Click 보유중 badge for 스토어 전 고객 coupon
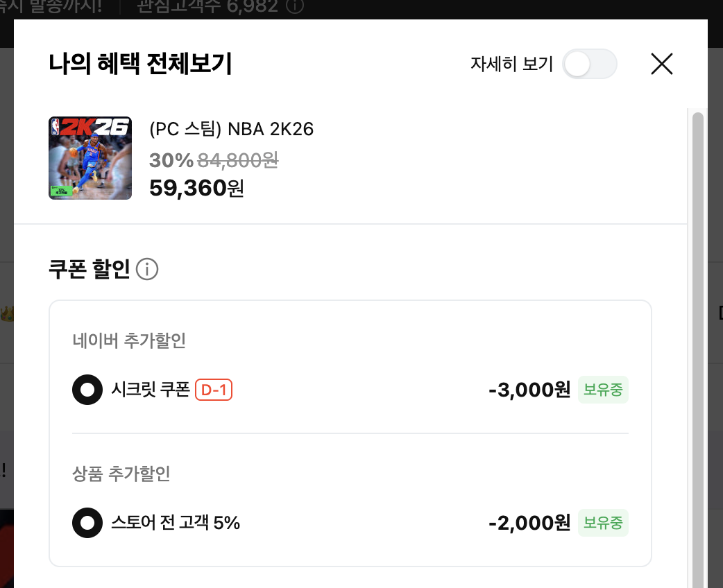The width and height of the screenshot is (723, 588). [603, 523]
